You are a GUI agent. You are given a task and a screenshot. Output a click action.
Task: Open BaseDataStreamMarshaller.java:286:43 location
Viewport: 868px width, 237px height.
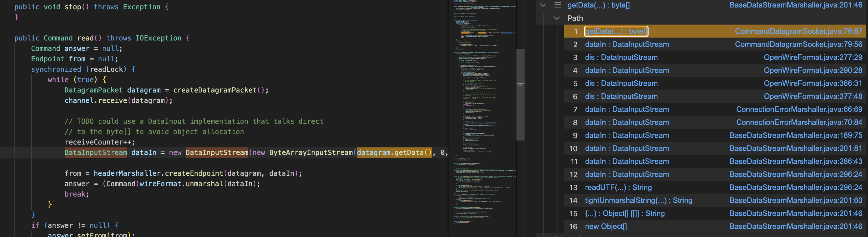pos(796,162)
